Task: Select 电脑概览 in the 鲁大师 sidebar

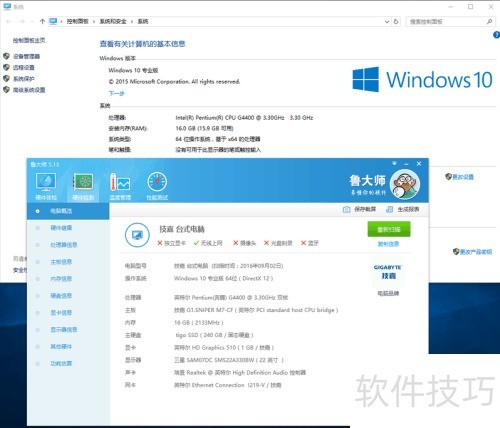Action: pos(68,211)
